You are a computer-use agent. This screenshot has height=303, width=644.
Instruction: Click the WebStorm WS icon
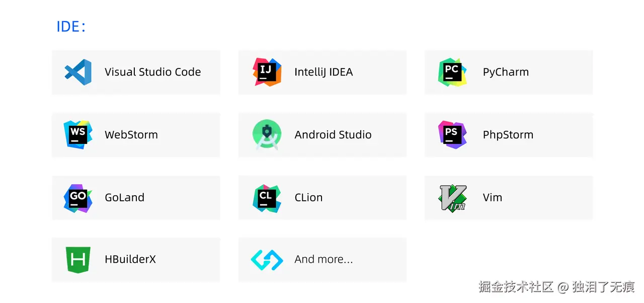78,134
